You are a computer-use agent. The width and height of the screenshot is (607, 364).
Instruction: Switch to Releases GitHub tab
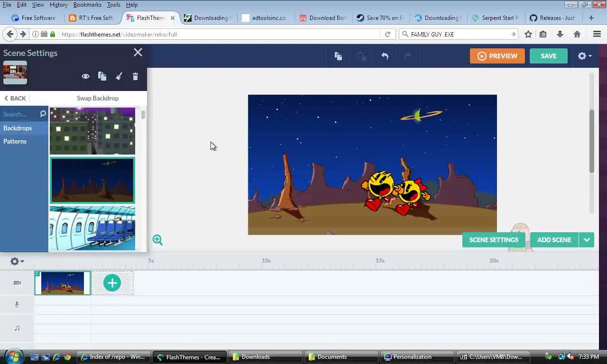point(553,18)
